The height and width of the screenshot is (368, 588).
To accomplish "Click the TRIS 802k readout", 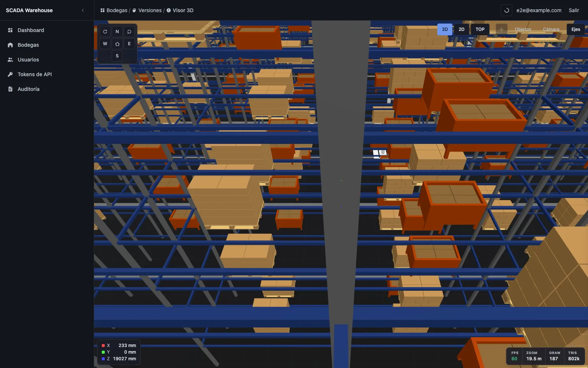I will point(573,356).
